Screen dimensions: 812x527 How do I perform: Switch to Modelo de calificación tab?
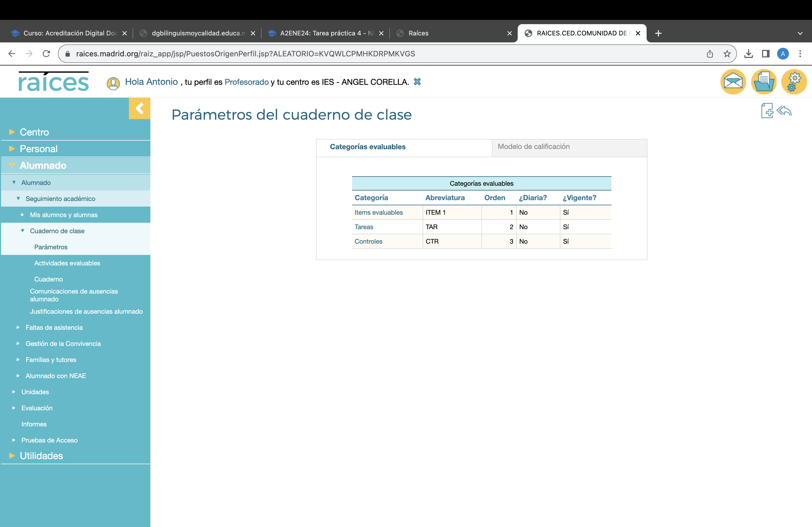(x=534, y=147)
